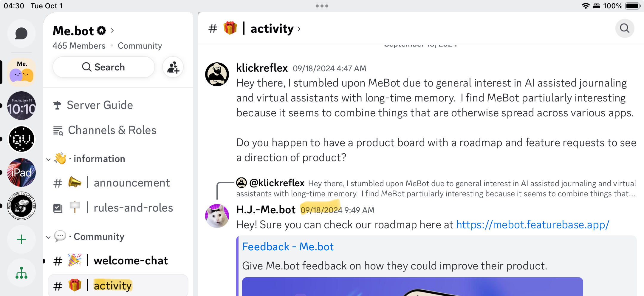Open the 10:10 clock server icon
The height and width of the screenshot is (296, 644).
(21, 106)
